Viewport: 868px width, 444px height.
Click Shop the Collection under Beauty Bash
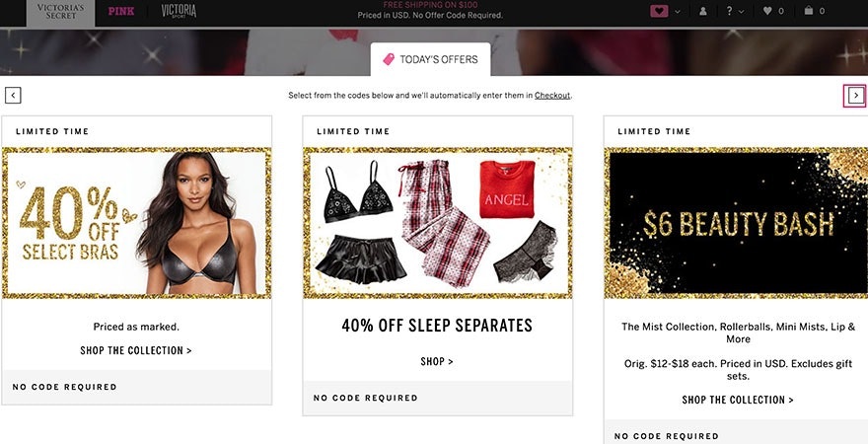[x=738, y=400]
